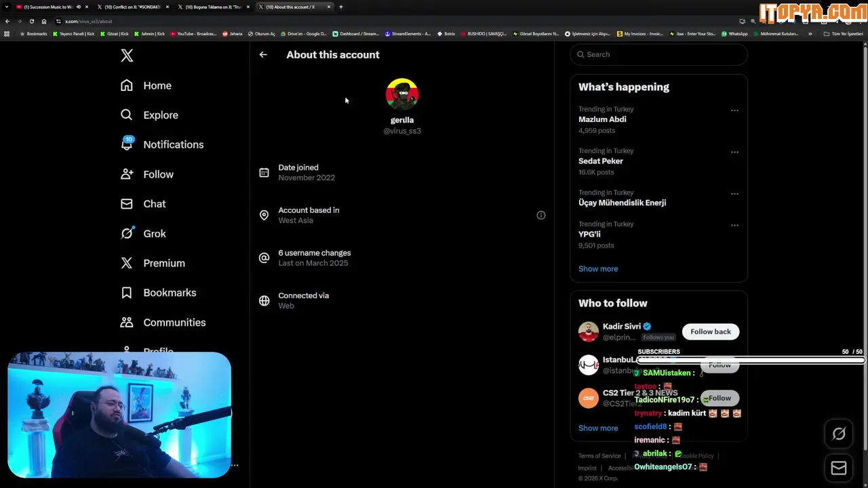
Task: Open the Terms of Service link
Action: pos(599,456)
